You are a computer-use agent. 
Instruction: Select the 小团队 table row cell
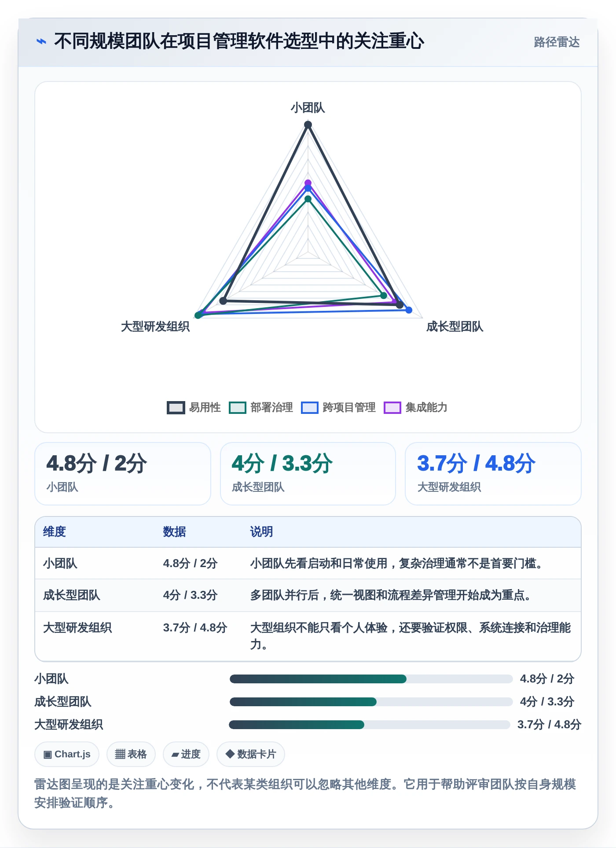(x=60, y=563)
